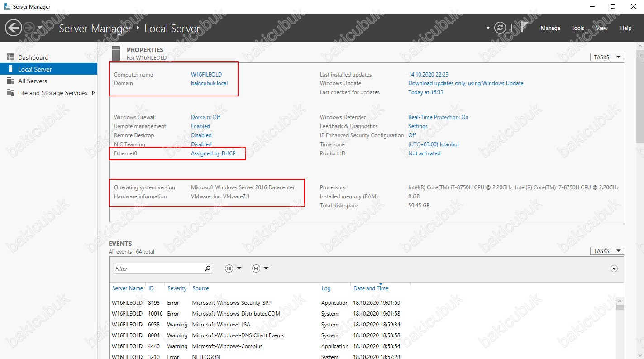Open the Help menu
The width and height of the screenshot is (644, 359).
click(626, 28)
